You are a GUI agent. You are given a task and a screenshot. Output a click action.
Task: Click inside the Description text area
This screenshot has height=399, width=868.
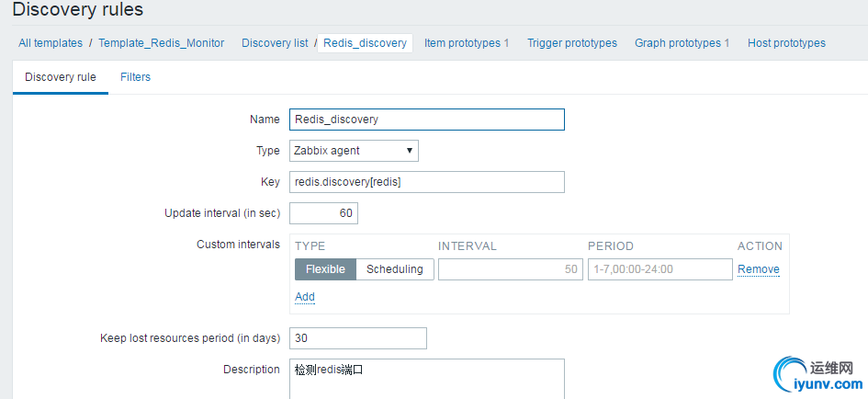click(426, 379)
